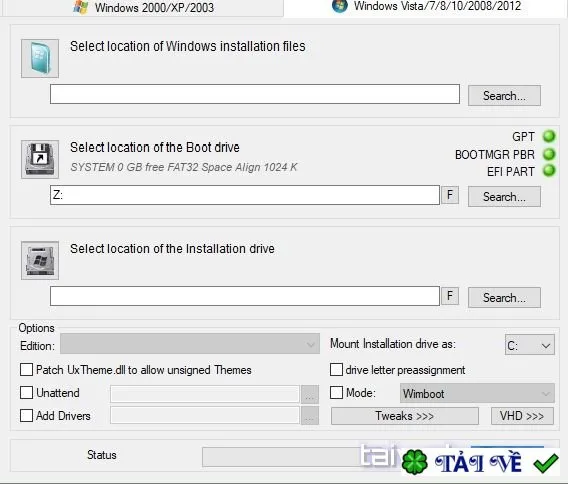Click the Windows installation files disc icon
Image resolution: width=568 pixels, height=484 pixels.
click(x=40, y=59)
